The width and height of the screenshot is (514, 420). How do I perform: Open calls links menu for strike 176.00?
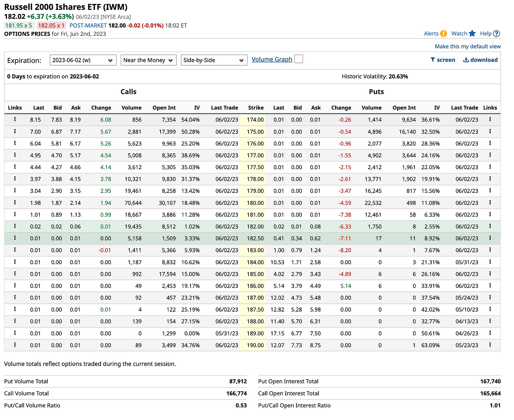point(15,143)
